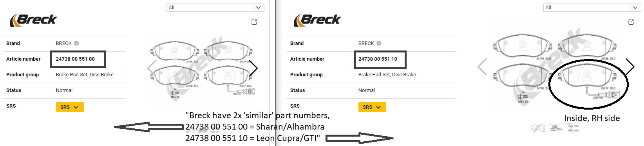The height and width of the screenshot is (146, 644).
Task: Click article number 24738 00 551 00
Action: point(75,59)
